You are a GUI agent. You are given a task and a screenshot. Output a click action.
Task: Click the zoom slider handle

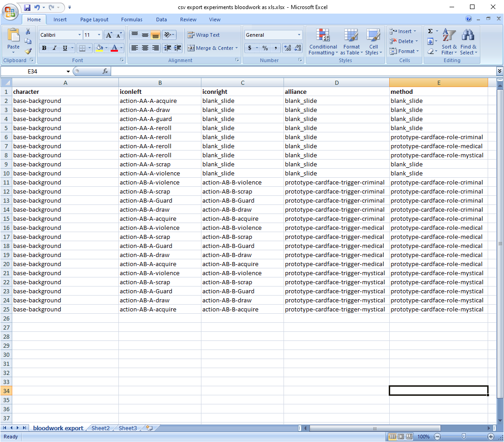[464, 437]
